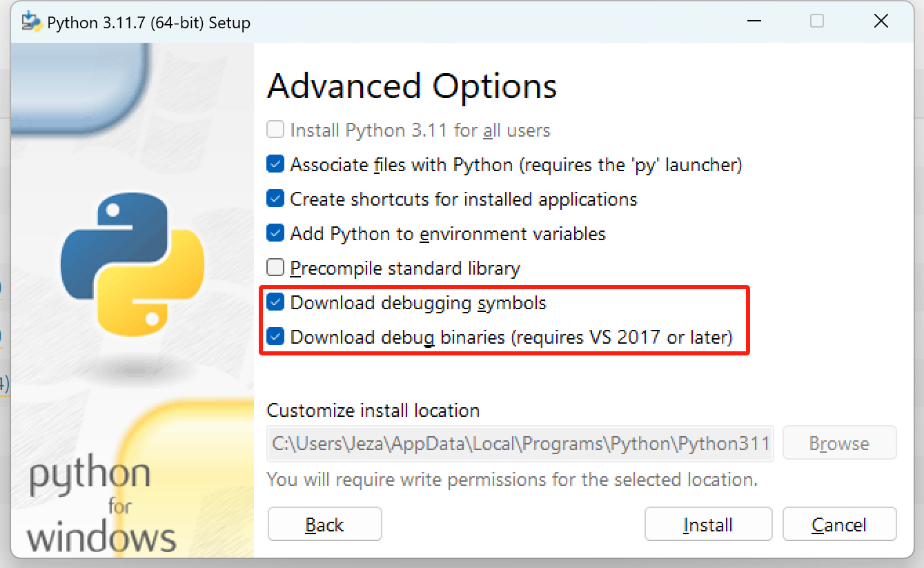The height and width of the screenshot is (568, 924).
Task: Click the install location path field
Action: point(520,442)
